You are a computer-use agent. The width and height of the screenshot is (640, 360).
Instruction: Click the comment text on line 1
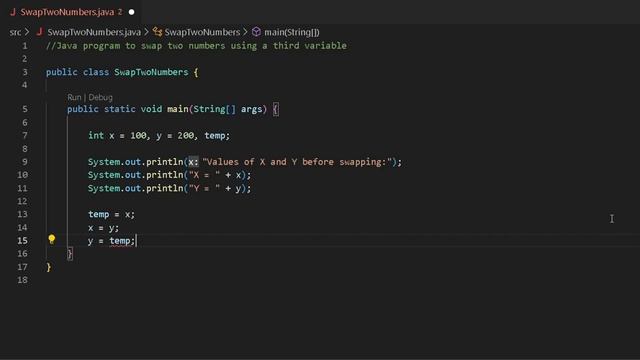196,46
